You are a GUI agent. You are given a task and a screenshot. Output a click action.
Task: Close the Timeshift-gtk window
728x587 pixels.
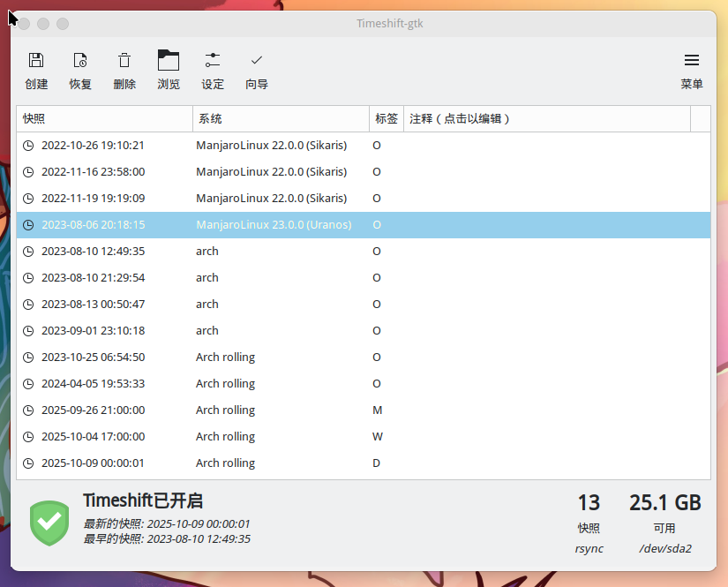click(24, 24)
